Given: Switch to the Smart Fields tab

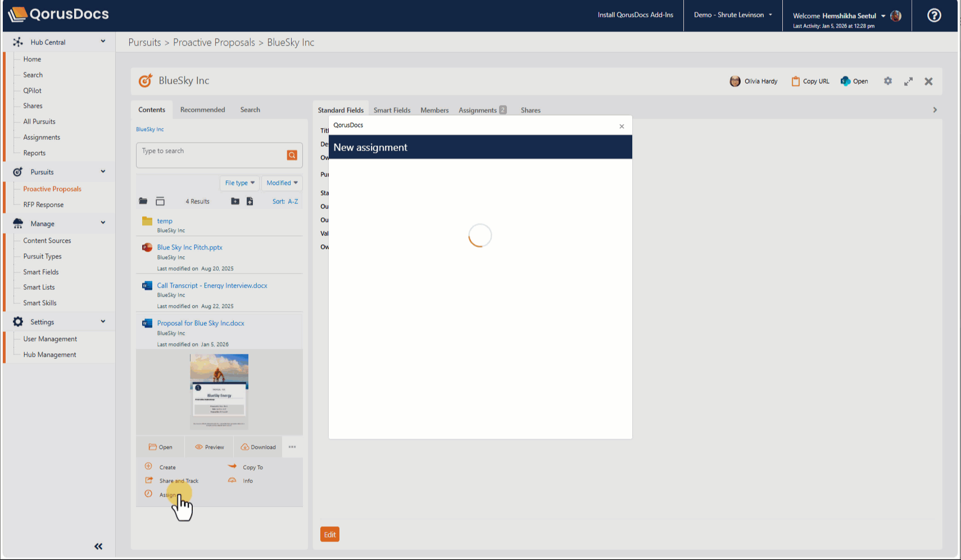Looking at the screenshot, I should pyautogui.click(x=392, y=110).
